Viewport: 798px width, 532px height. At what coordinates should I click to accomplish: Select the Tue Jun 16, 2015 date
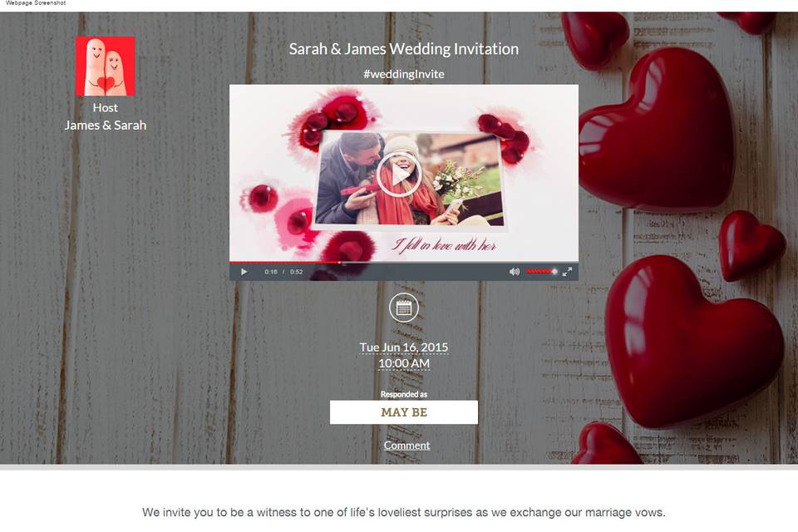(x=404, y=347)
